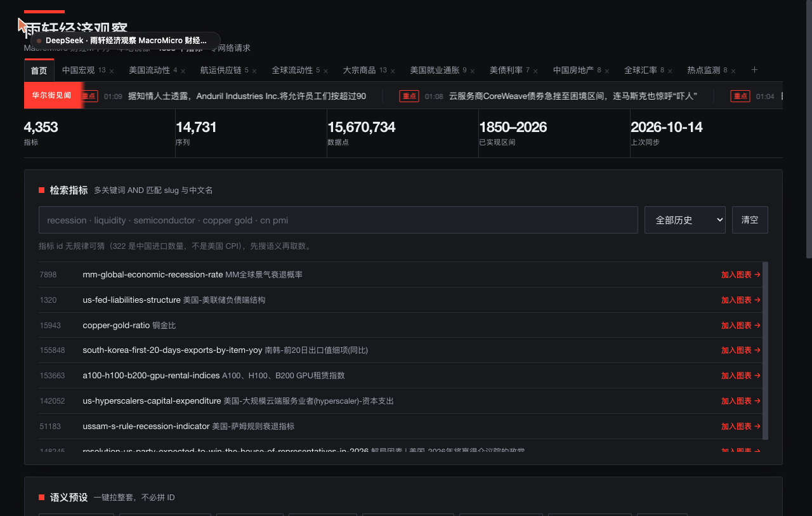
Task: Add ussam-s-rule-recession-indicator to chart
Action: point(741,427)
